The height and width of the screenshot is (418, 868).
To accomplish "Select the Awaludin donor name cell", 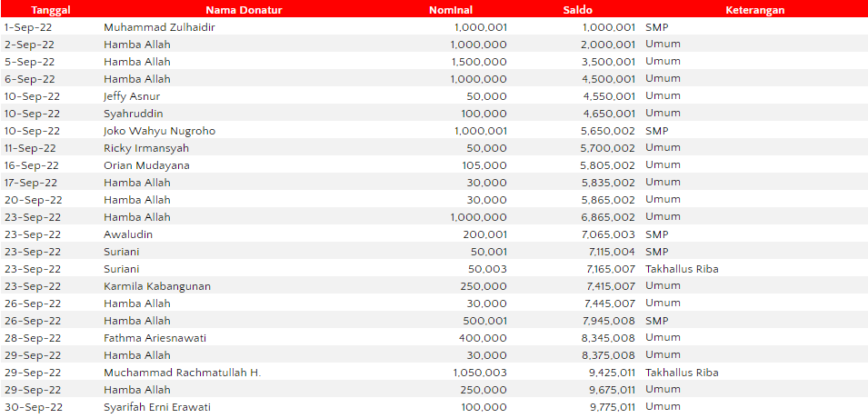I will (x=128, y=234).
